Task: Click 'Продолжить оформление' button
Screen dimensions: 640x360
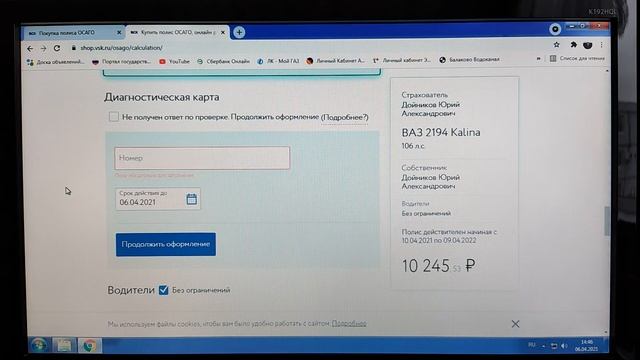Action: click(166, 244)
